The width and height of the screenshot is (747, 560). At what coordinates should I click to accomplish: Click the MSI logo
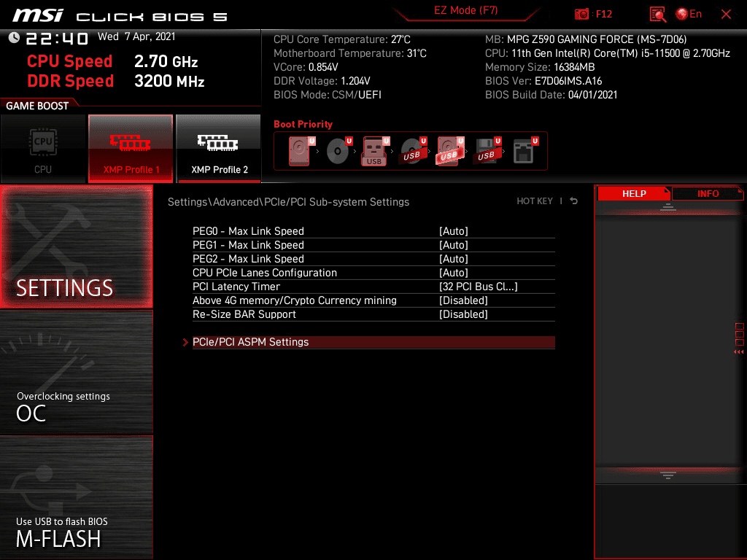(x=38, y=15)
